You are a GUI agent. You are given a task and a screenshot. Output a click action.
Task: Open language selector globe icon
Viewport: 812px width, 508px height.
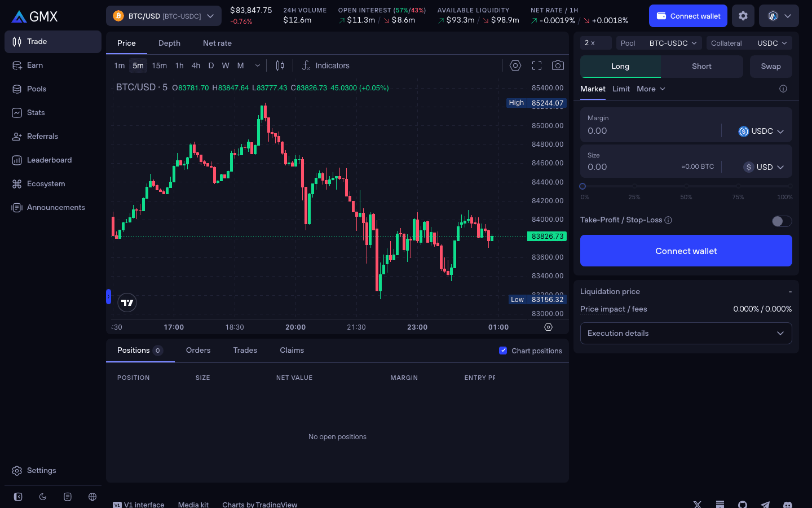tap(92, 497)
